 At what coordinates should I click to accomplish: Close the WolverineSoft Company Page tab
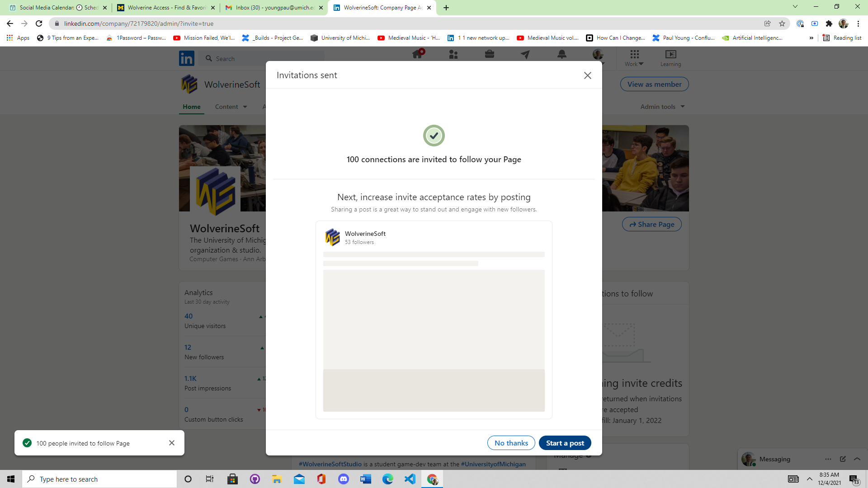pyautogui.click(x=429, y=8)
